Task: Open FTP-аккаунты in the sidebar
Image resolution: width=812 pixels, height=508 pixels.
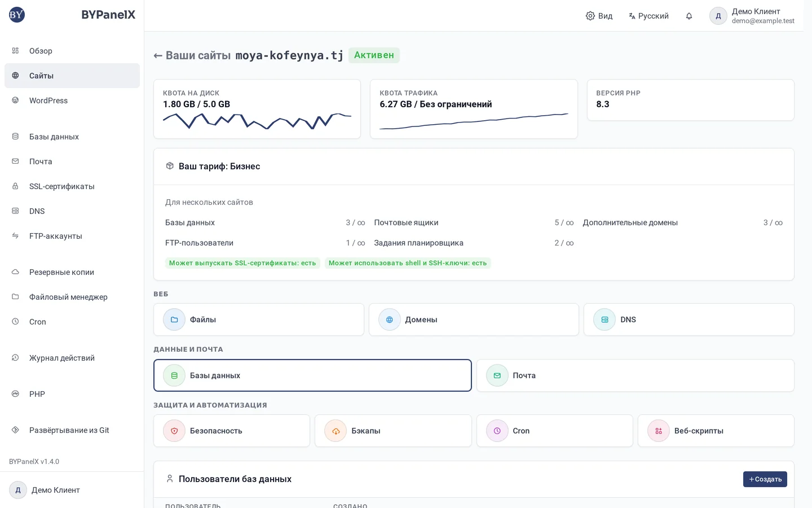Action: pyautogui.click(x=72, y=236)
